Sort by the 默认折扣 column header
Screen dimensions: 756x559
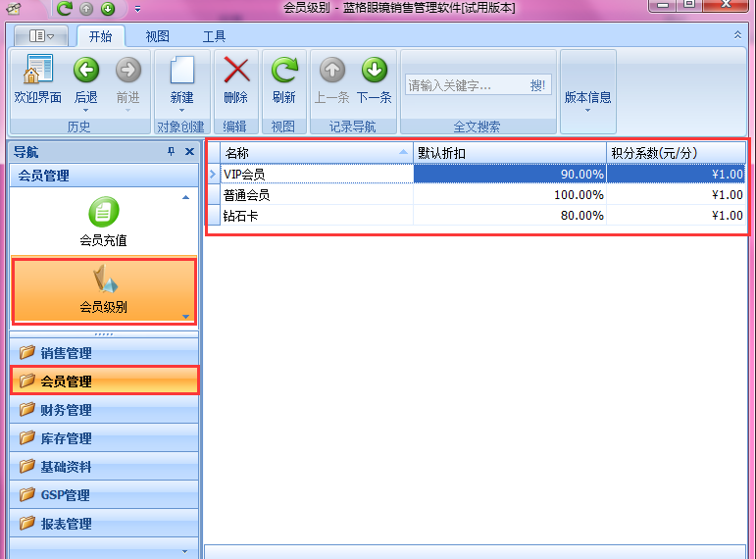[x=510, y=153]
